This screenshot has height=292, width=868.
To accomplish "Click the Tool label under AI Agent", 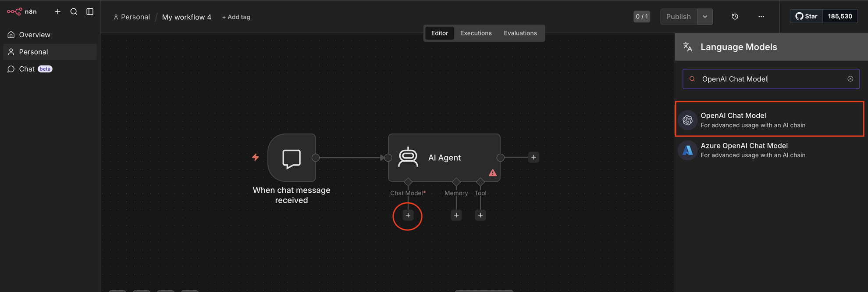I will 480,193.
